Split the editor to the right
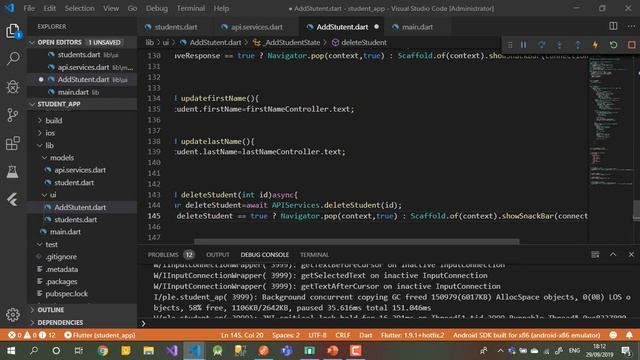This screenshot has height=360, width=640. 613,26
